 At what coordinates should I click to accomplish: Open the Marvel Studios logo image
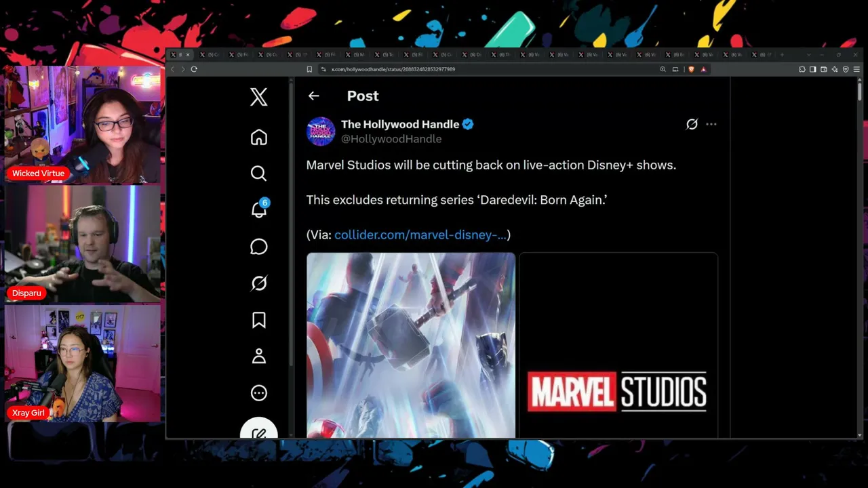pos(618,346)
